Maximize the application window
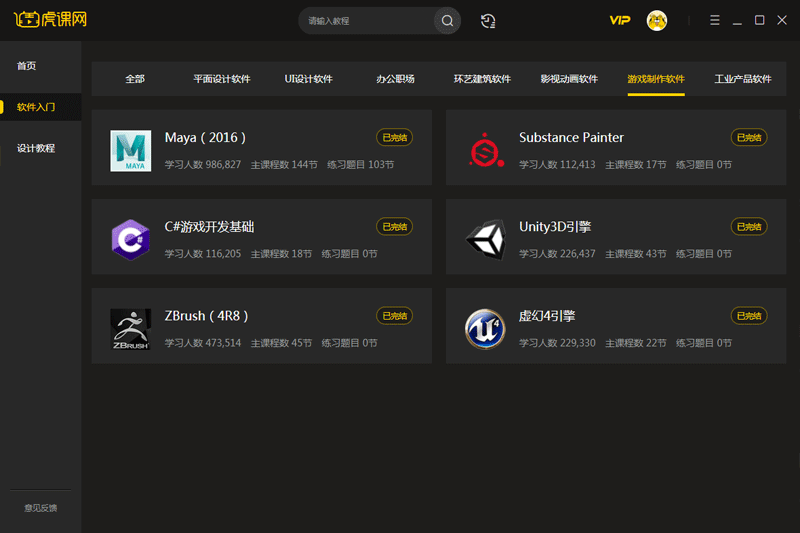The height and width of the screenshot is (533, 800). (760, 20)
